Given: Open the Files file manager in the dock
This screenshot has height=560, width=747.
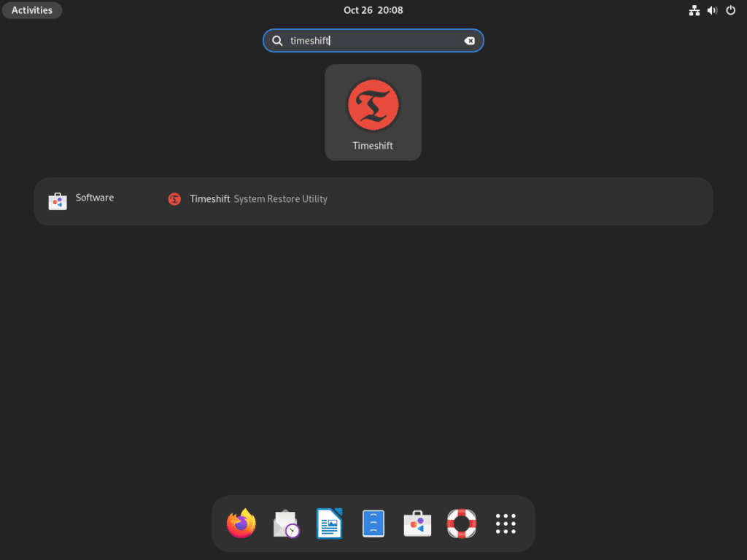Looking at the screenshot, I should tap(373, 523).
